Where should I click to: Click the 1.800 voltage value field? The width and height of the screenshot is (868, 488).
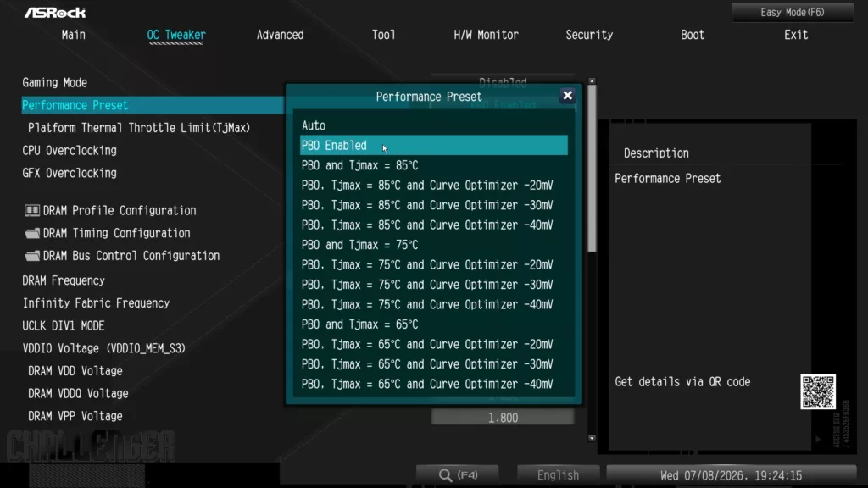(x=503, y=417)
